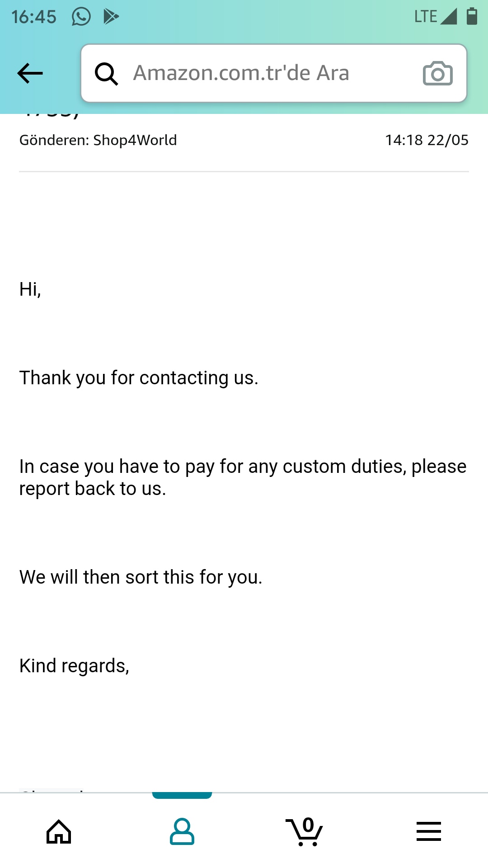
Task: Tap the status bar clock 16:45
Action: [x=34, y=17]
